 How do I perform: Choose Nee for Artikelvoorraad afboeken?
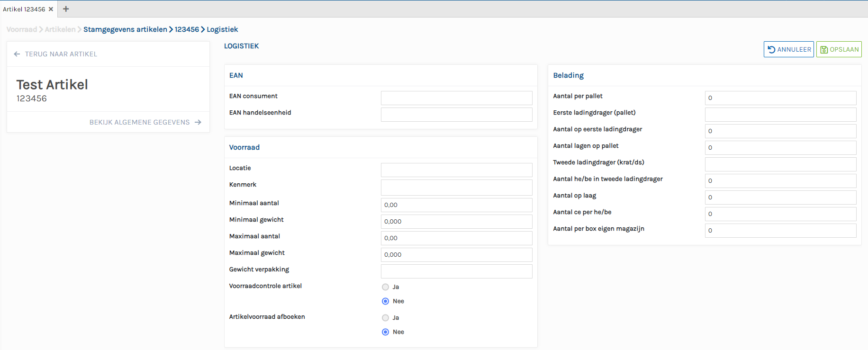pyautogui.click(x=386, y=332)
